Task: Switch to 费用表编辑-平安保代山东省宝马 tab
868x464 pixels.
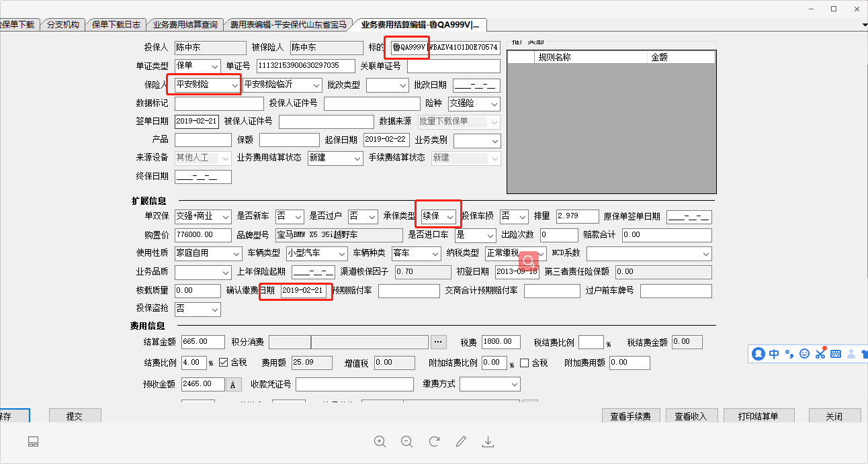Action: (x=288, y=24)
